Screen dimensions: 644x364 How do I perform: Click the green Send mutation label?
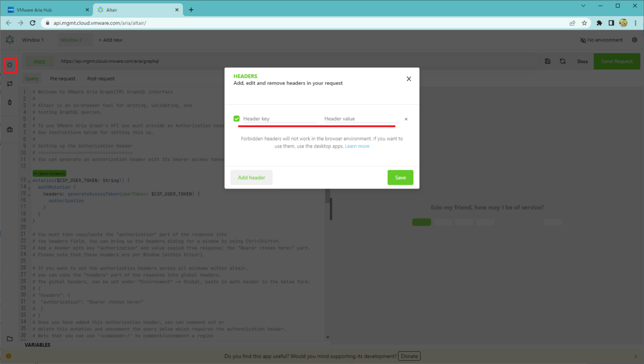tap(49, 173)
